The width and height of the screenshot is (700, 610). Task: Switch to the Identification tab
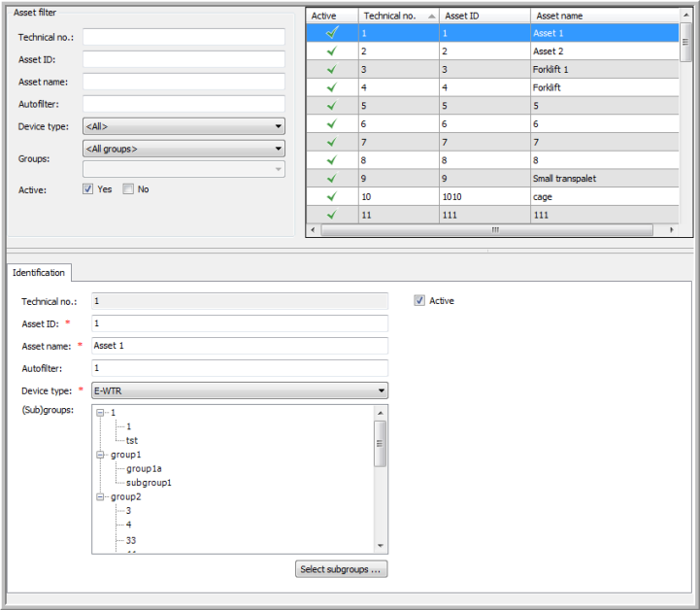[39, 273]
